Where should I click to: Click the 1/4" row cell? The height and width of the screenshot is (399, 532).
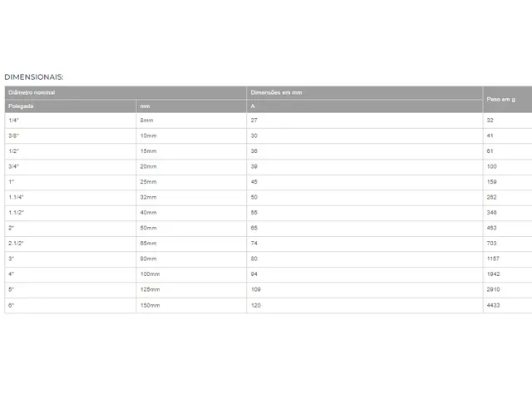pos(71,121)
